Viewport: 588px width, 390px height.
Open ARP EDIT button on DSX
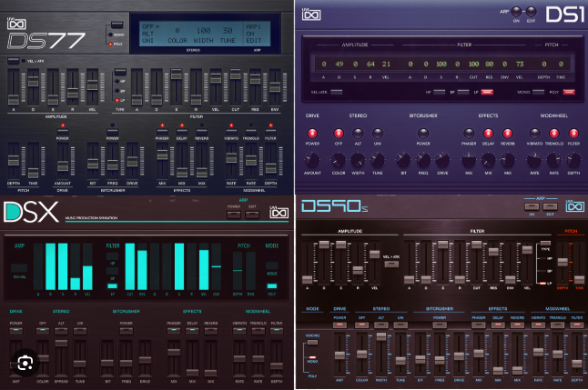(x=252, y=215)
